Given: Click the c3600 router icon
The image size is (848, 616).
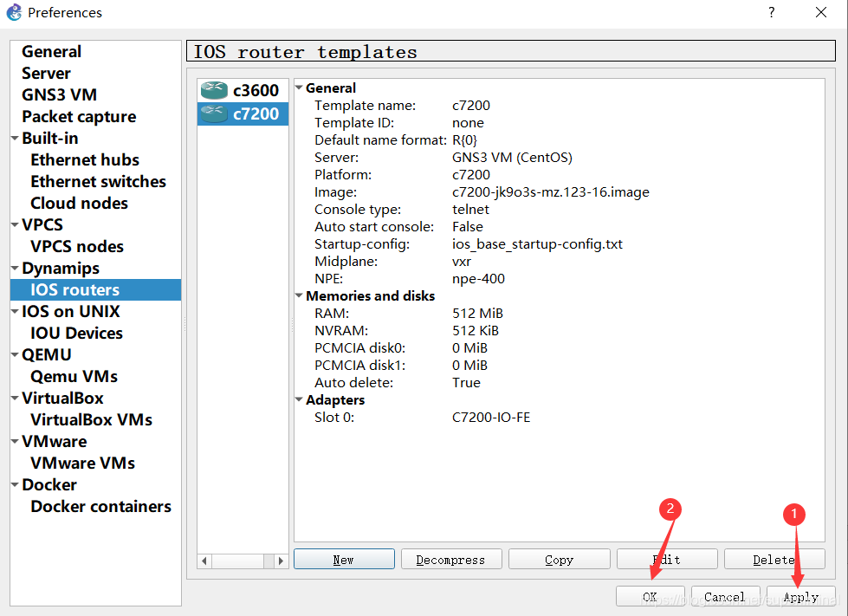Looking at the screenshot, I should click(x=214, y=90).
